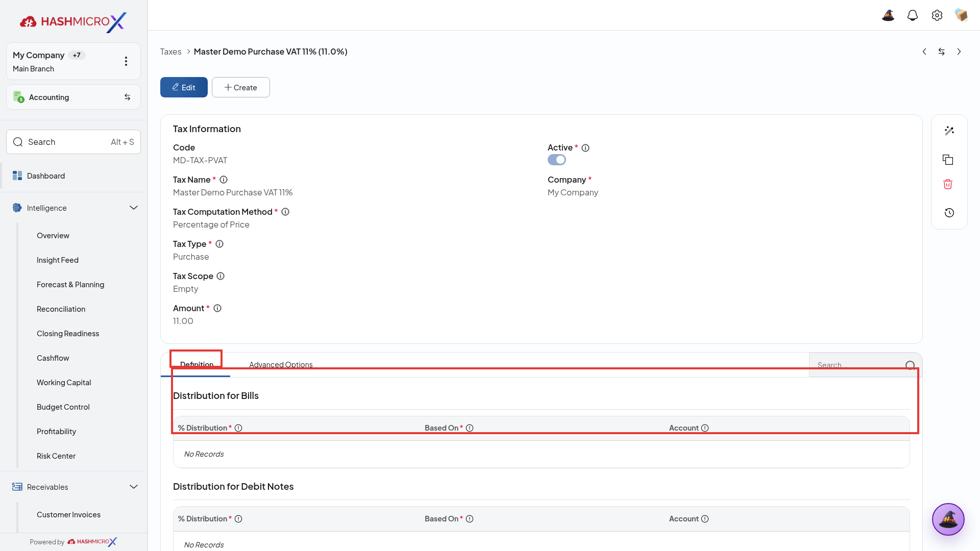Collapse the Receivables menu section
The height and width of the screenshot is (551, 980).
click(134, 487)
